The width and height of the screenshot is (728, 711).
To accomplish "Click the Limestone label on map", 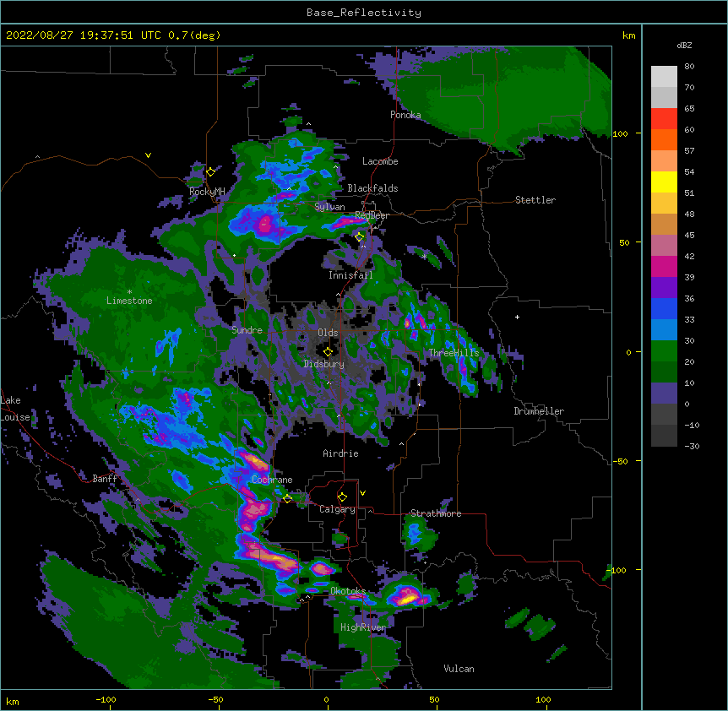I will click(x=129, y=301).
